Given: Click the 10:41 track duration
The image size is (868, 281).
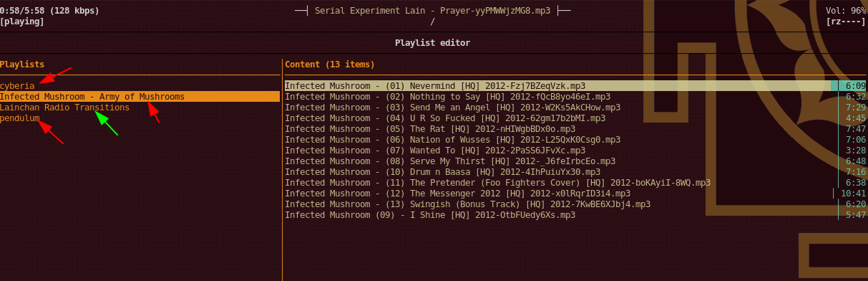Looking at the screenshot, I should point(854,194).
